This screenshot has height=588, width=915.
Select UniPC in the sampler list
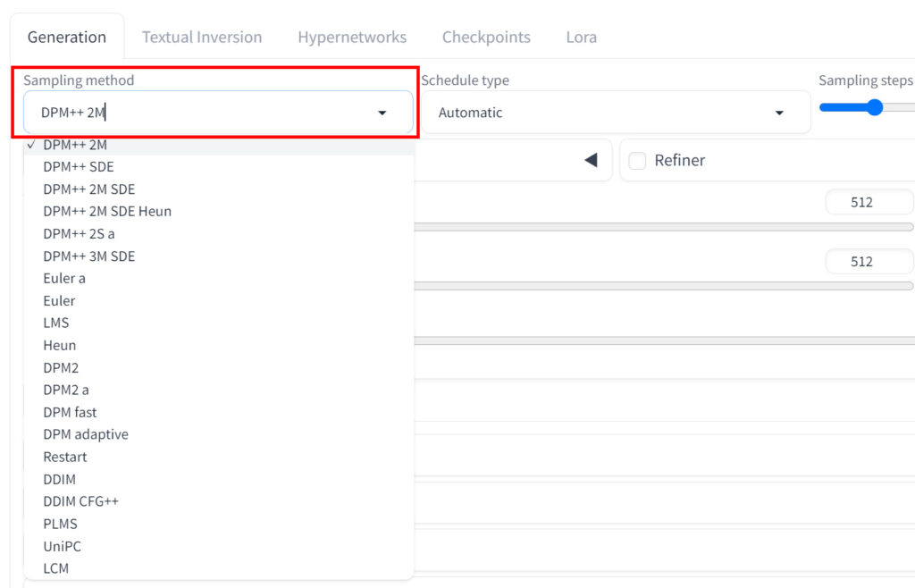click(62, 546)
